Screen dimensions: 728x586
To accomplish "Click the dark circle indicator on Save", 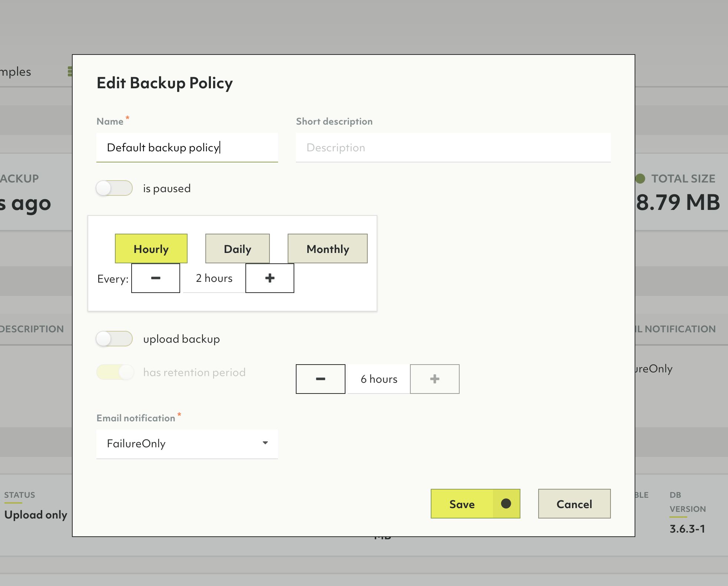I will click(506, 504).
